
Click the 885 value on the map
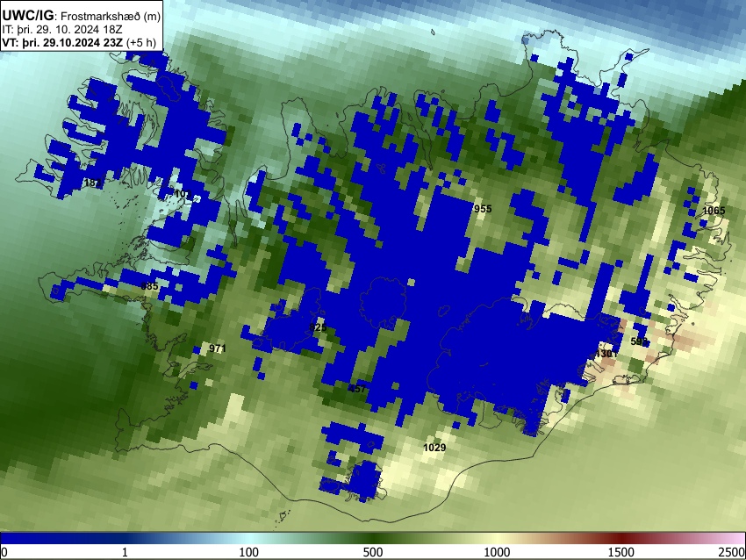click(149, 286)
